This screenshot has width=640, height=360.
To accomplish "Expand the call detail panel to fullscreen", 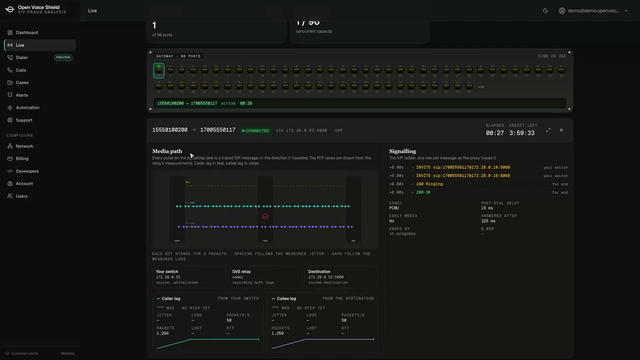I will tap(548, 130).
